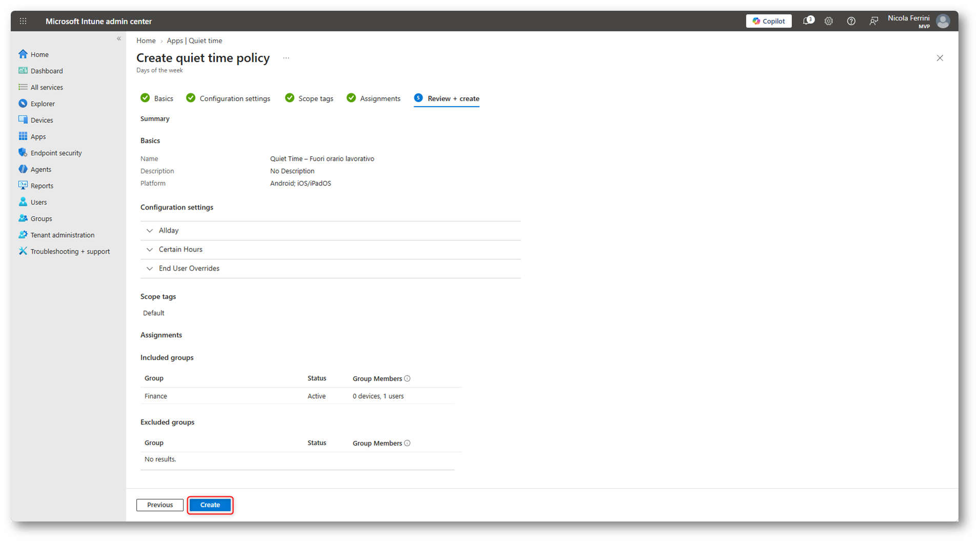Image resolution: width=980 pixels, height=543 pixels.
Task: Open the app launcher waffle icon
Action: 23,21
